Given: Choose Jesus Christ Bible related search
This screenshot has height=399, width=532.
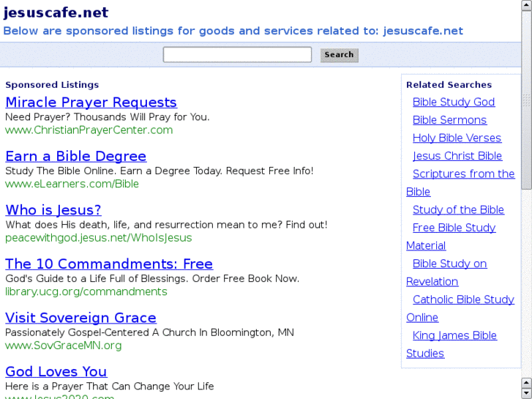Looking at the screenshot, I should click(x=457, y=156).
